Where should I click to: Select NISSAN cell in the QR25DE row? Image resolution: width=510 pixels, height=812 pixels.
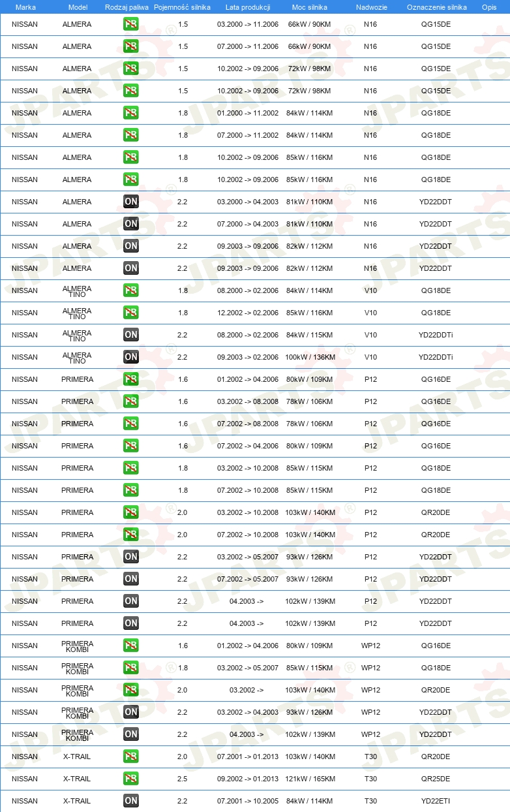click(x=25, y=779)
